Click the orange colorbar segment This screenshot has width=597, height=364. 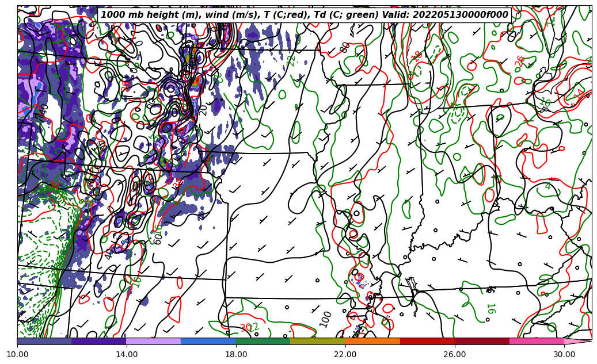[372, 341]
